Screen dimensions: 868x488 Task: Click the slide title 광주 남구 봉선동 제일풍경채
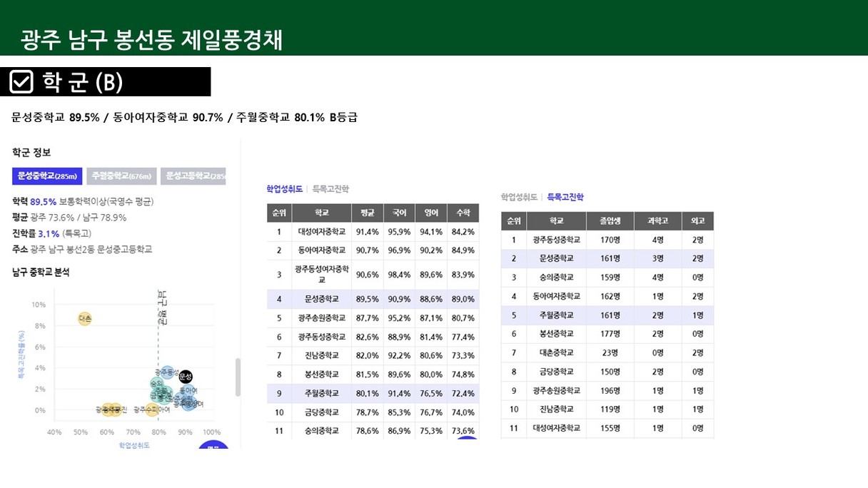152,39
